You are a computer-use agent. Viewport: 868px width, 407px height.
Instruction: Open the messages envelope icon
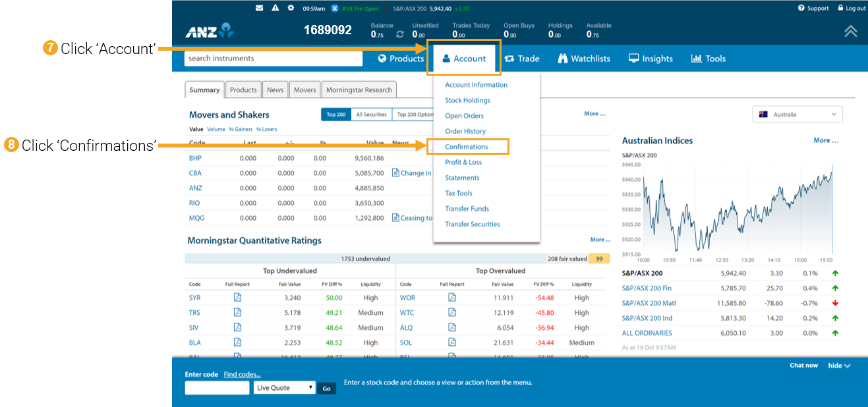click(x=260, y=9)
